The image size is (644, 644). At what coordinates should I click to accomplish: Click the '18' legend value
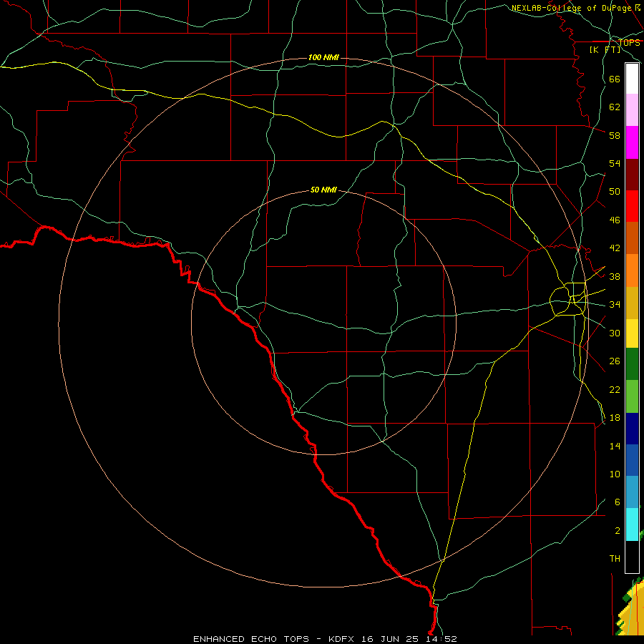coord(615,418)
